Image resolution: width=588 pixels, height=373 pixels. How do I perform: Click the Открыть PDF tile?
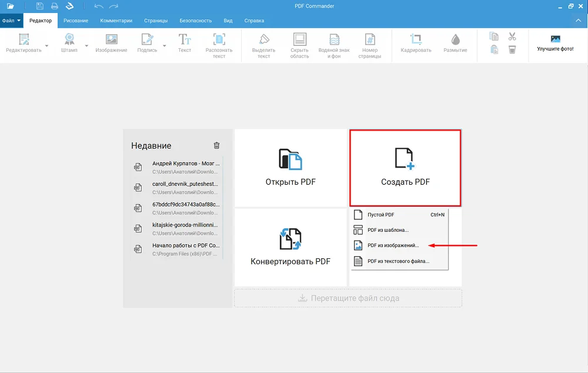tap(290, 168)
